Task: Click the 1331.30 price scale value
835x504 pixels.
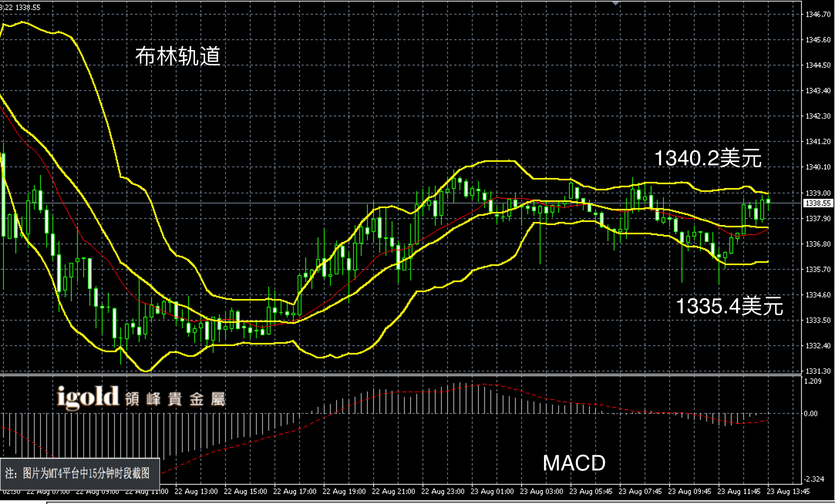Action: click(818, 371)
